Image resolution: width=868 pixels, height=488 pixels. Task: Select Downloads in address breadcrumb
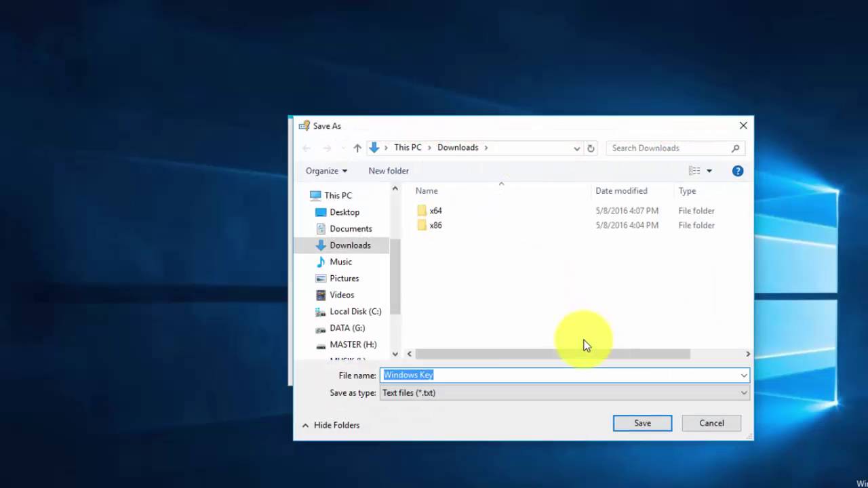(x=458, y=147)
